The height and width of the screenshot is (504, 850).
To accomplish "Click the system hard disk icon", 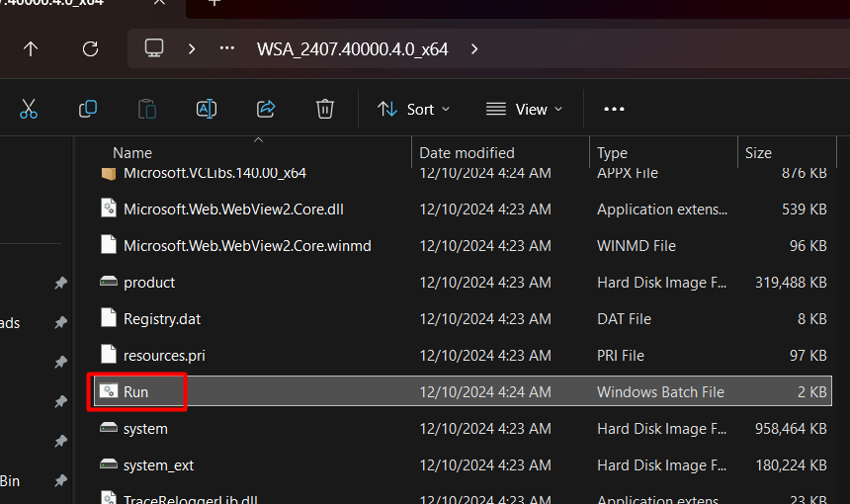I will 109,428.
